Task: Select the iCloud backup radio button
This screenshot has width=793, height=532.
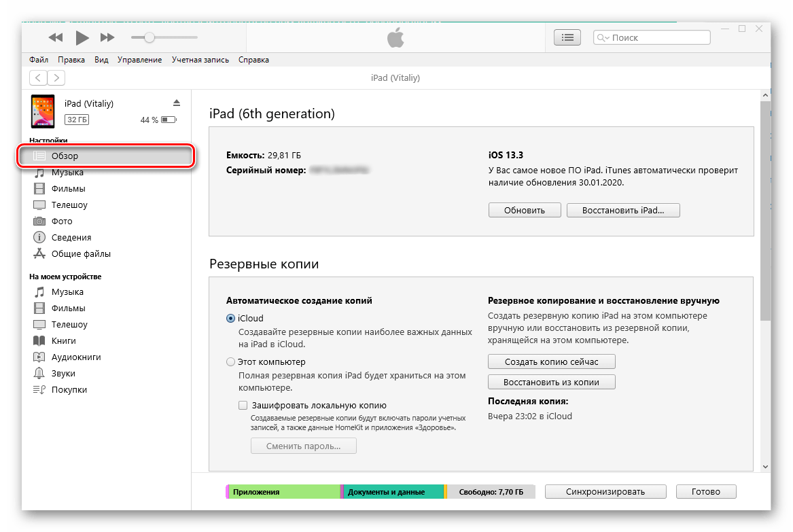Action: coord(230,319)
